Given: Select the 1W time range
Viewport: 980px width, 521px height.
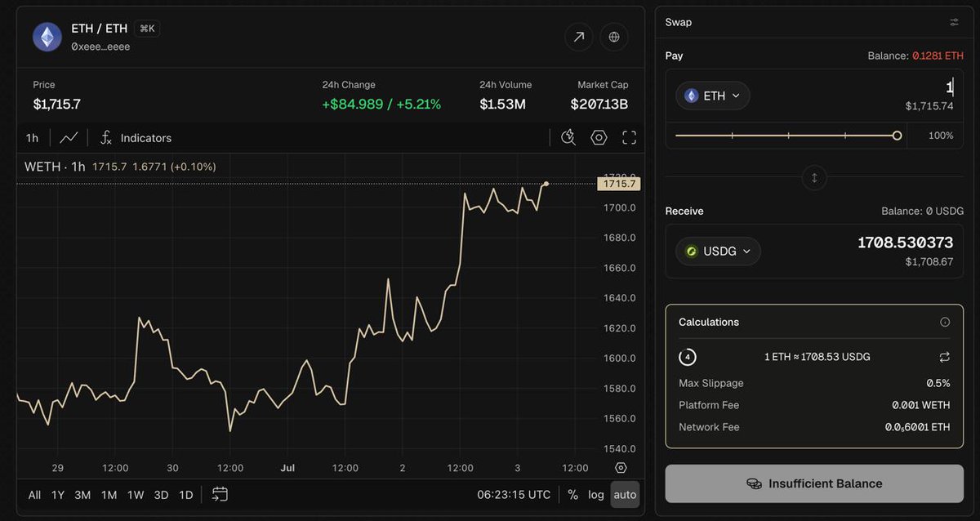Looking at the screenshot, I should point(136,495).
